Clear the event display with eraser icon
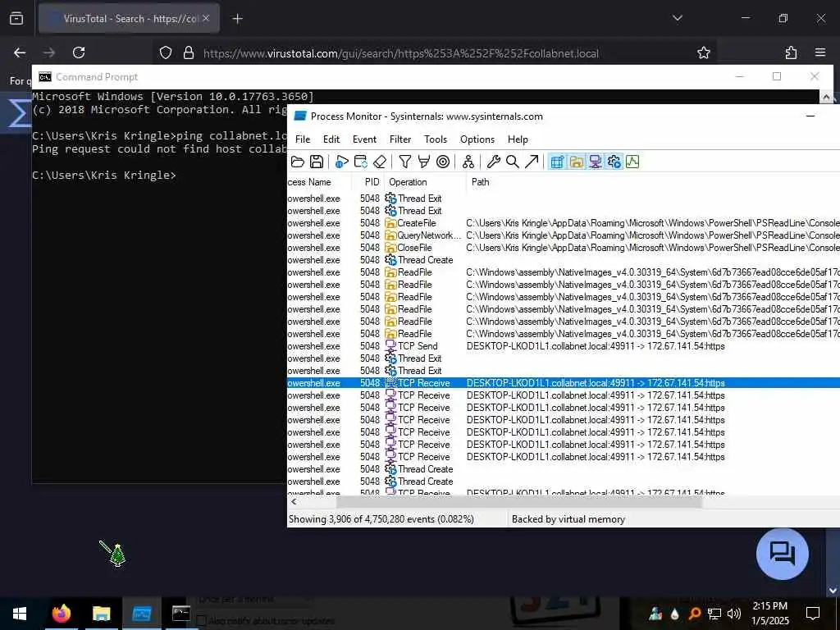 [379, 162]
